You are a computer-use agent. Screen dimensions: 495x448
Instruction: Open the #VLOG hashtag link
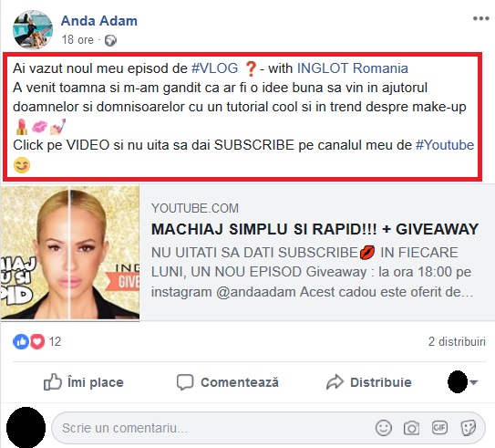pos(214,68)
